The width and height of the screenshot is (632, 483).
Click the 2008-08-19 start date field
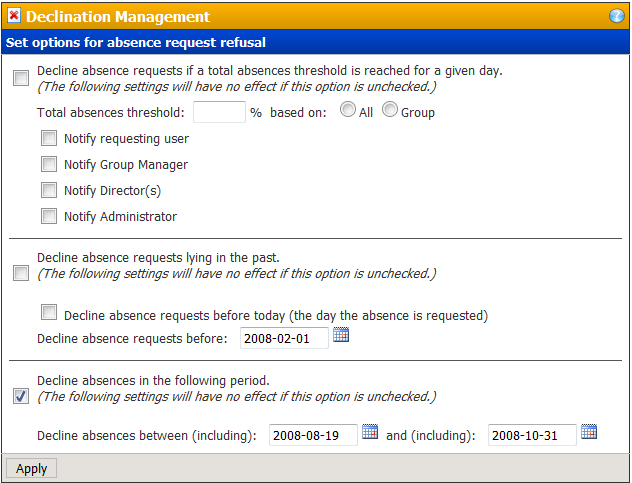coord(313,435)
